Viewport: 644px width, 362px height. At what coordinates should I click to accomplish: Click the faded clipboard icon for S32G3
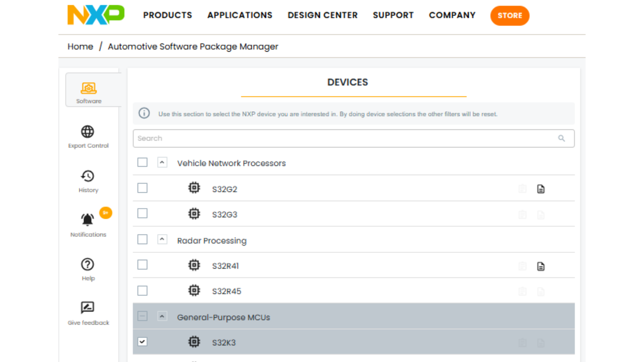coord(522,215)
